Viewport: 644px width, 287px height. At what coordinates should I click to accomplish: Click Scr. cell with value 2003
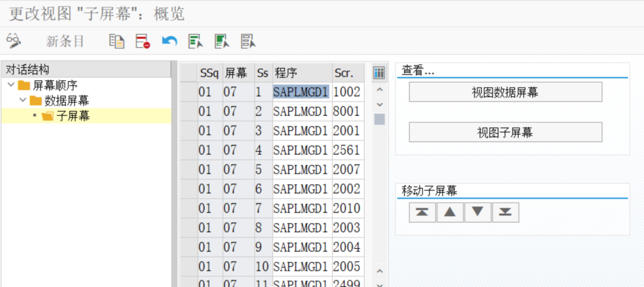348,227
